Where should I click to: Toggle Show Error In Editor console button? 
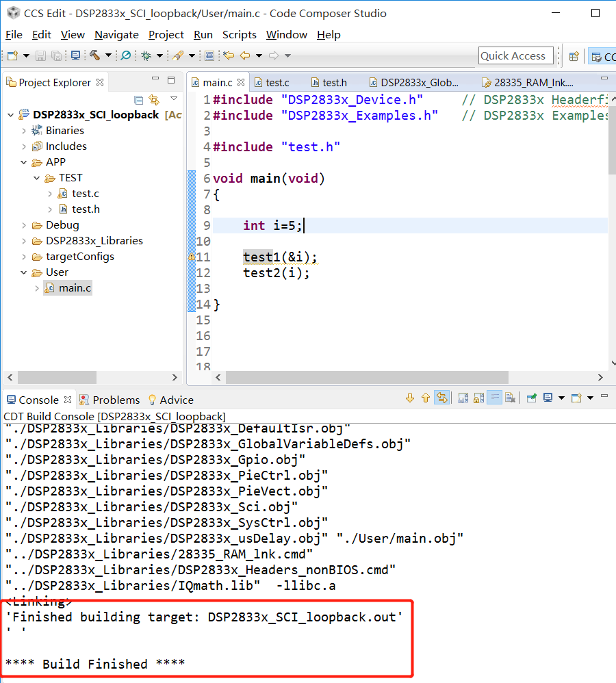pos(441,398)
